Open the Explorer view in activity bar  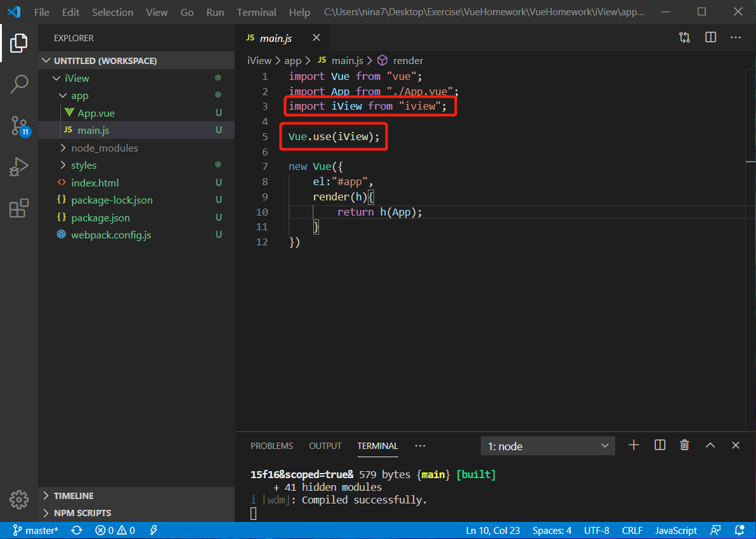pyautogui.click(x=19, y=43)
